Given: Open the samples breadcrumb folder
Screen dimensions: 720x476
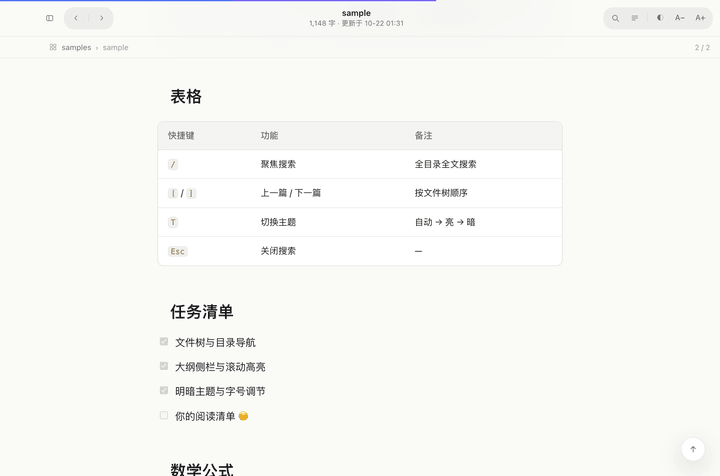Looking at the screenshot, I should point(76,47).
